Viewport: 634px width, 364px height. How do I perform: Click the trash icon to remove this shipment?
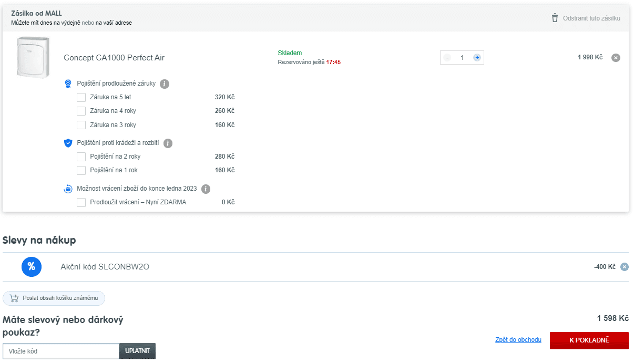click(x=555, y=18)
